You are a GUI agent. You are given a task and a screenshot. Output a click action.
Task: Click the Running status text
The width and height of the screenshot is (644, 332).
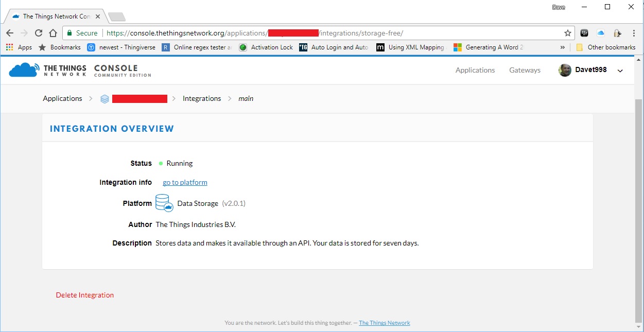click(180, 163)
